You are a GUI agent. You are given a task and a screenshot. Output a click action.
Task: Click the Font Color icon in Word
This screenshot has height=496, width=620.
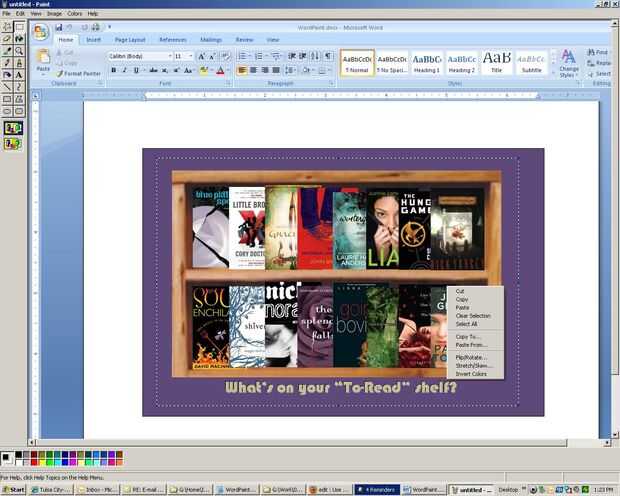(x=220, y=70)
